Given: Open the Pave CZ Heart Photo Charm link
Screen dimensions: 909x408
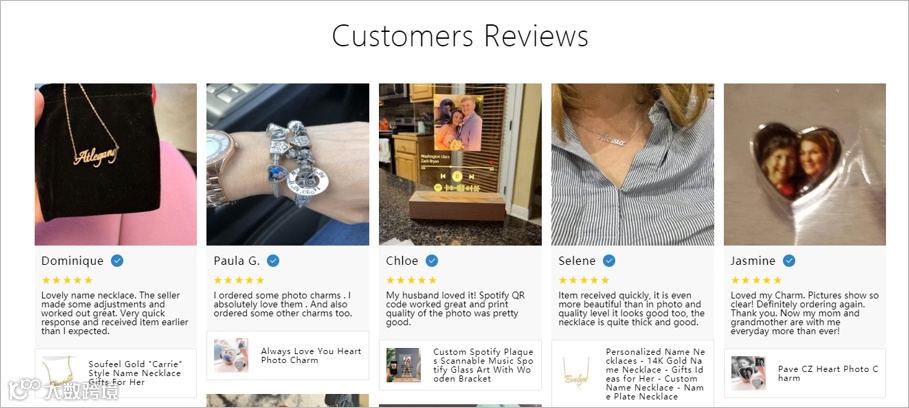Looking at the screenshot, I should pyautogui.click(x=828, y=373).
